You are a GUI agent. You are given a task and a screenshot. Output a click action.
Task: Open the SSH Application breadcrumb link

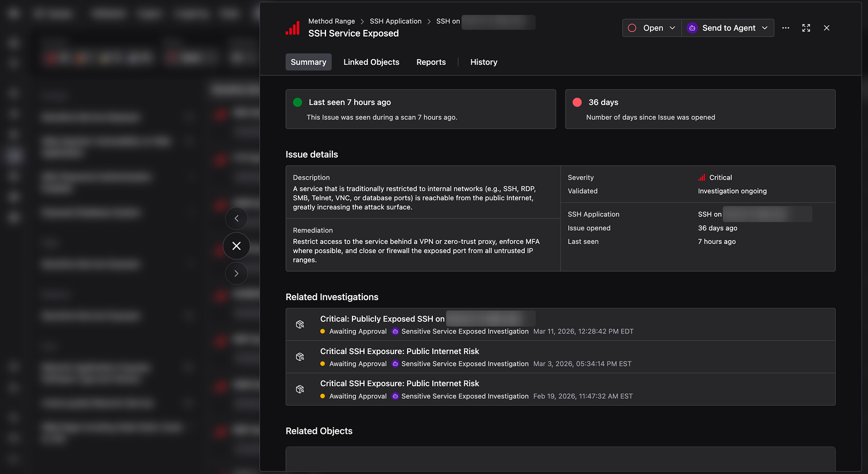(396, 21)
